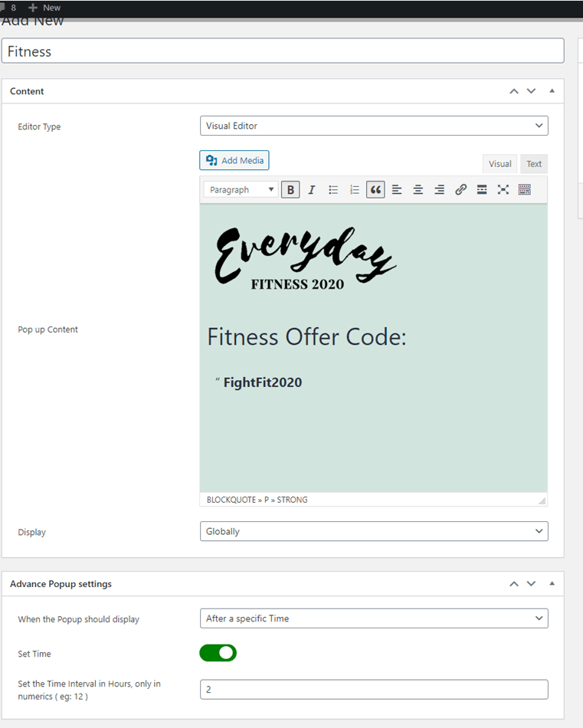Image resolution: width=583 pixels, height=728 pixels.
Task: Move Advance Popup settings panel up
Action: tap(514, 584)
